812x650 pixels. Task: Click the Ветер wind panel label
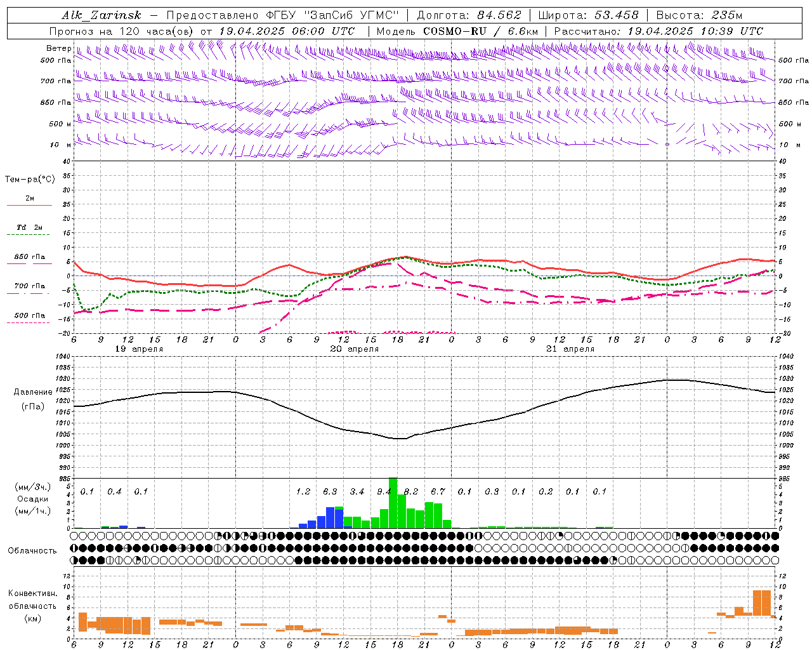pos(59,48)
